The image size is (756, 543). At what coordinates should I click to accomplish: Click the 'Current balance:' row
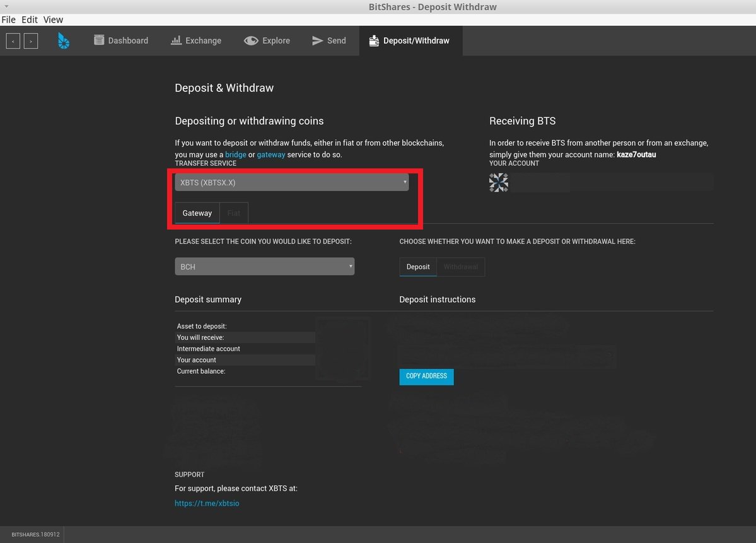[x=245, y=371]
